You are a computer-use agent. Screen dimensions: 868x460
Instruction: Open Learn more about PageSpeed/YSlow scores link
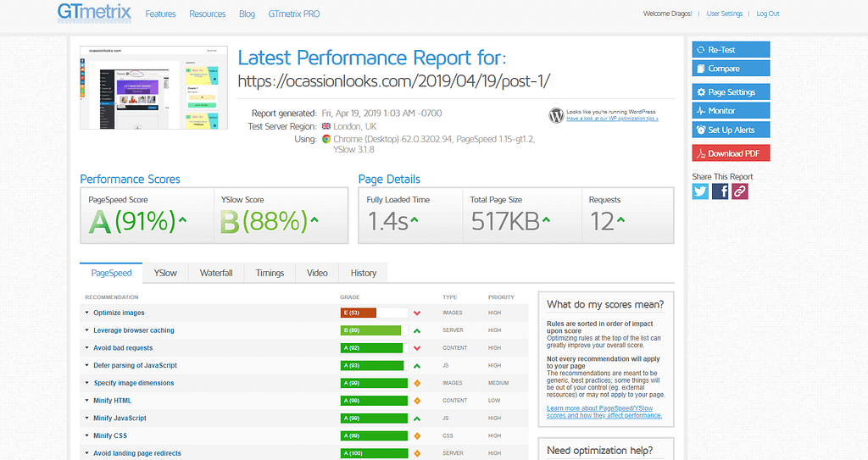point(604,412)
